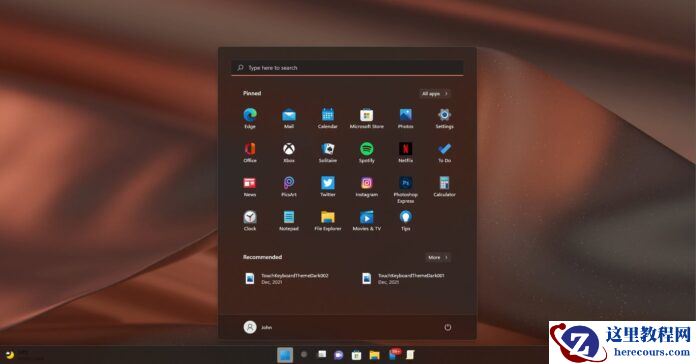Screen dimensions: 696x364
Task: Launch Movies & TV app
Action: (367, 220)
